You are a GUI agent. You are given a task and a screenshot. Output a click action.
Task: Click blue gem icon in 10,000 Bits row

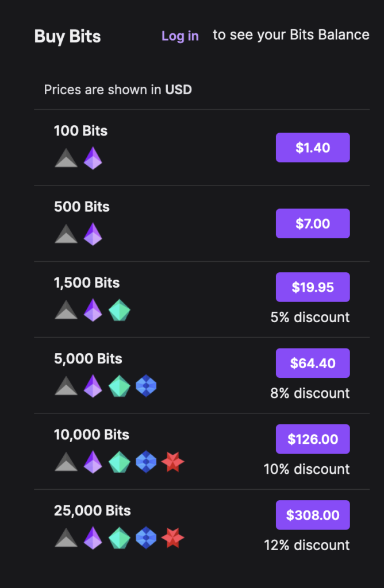[x=146, y=462]
